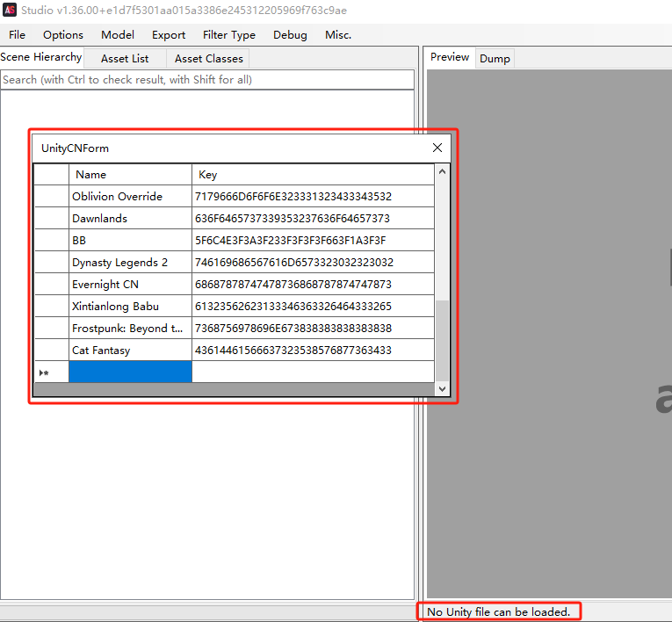Select the Preview tab

(450, 57)
